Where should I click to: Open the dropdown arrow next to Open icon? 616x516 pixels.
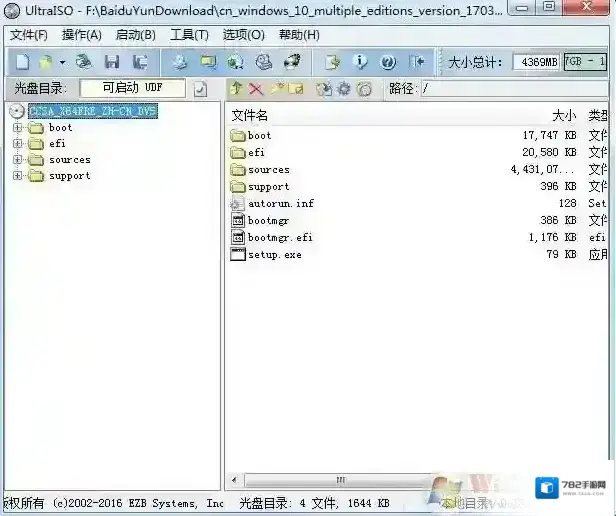[62, 62]
